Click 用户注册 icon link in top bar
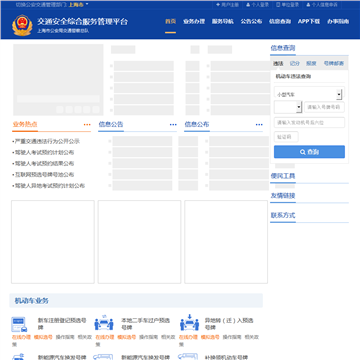This screenshot has width=360, height=360. coord(227,5)
